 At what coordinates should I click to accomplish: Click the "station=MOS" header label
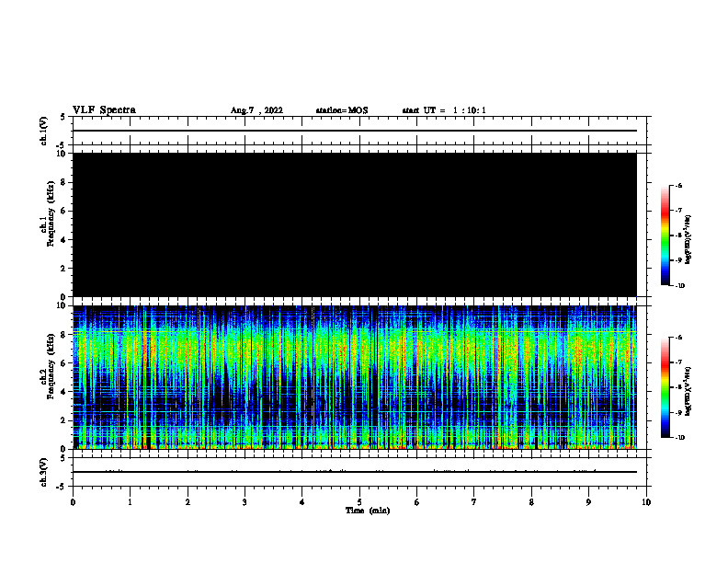coord(342,110)
